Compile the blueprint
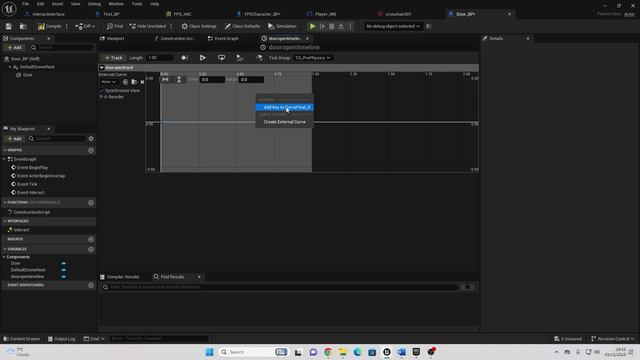Screen dimensions: 640x360 [x=49, y=26]
